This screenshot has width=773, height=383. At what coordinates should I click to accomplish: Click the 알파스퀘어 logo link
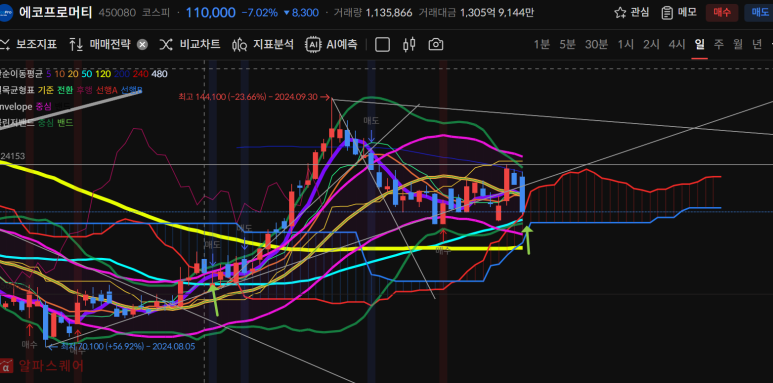tap(42, 366)
